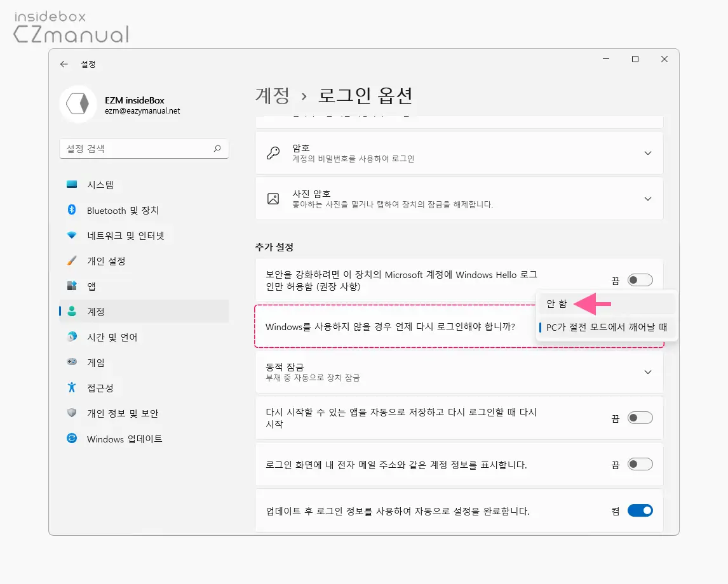
Task: Click the 개인 설정 paintbrush icon
Action: click(x=72, y=261)
